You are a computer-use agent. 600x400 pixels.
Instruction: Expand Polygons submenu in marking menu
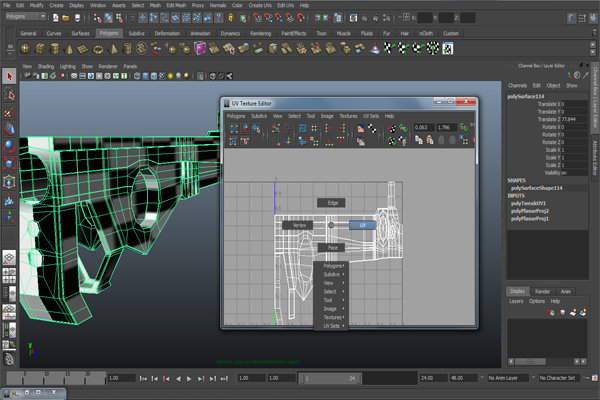coord(333,266)
